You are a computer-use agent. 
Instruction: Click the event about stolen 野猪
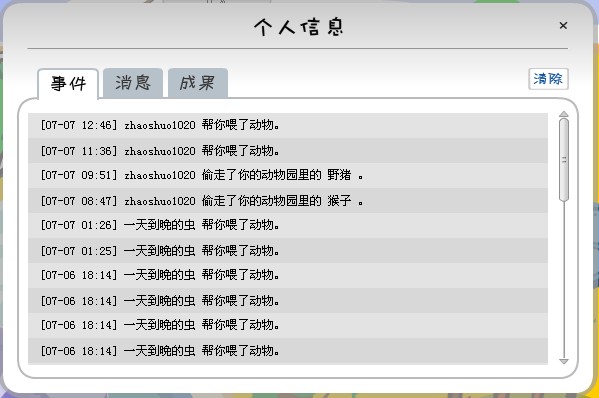(x=288, y=175)
